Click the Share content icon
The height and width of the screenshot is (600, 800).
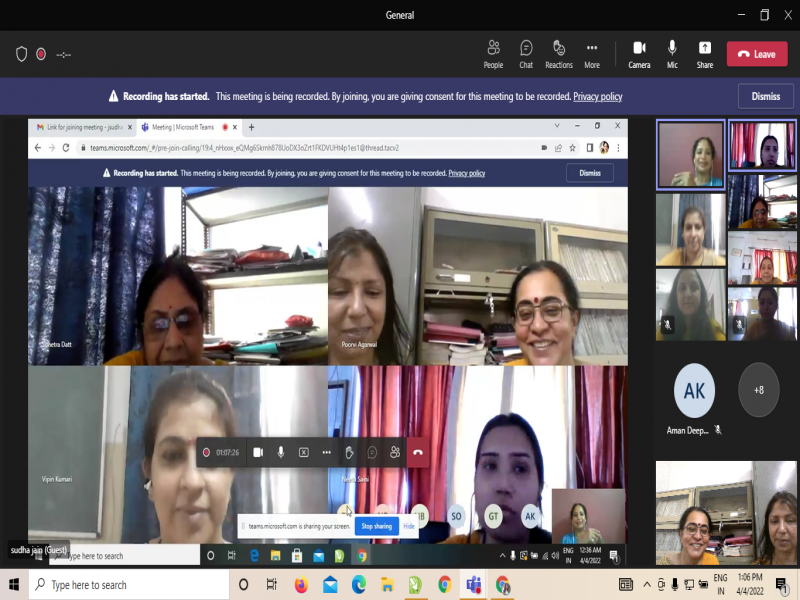(x=705, y=53)
